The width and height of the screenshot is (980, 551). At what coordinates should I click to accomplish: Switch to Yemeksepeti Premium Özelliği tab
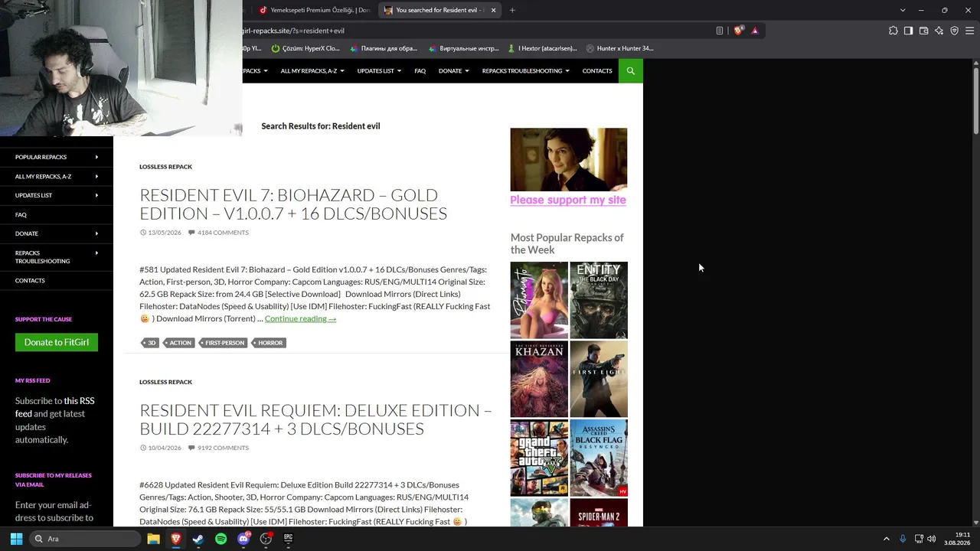point(314,10)
